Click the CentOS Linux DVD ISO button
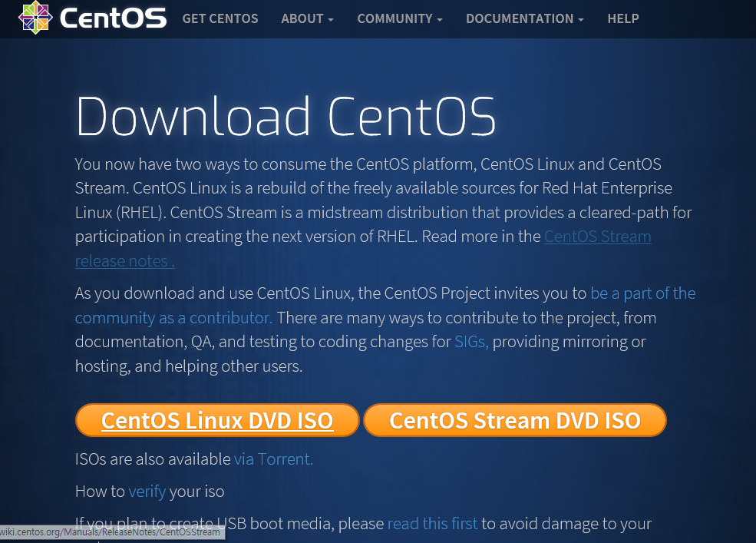This screenshot has height=543, width=756. pos(217,420)
